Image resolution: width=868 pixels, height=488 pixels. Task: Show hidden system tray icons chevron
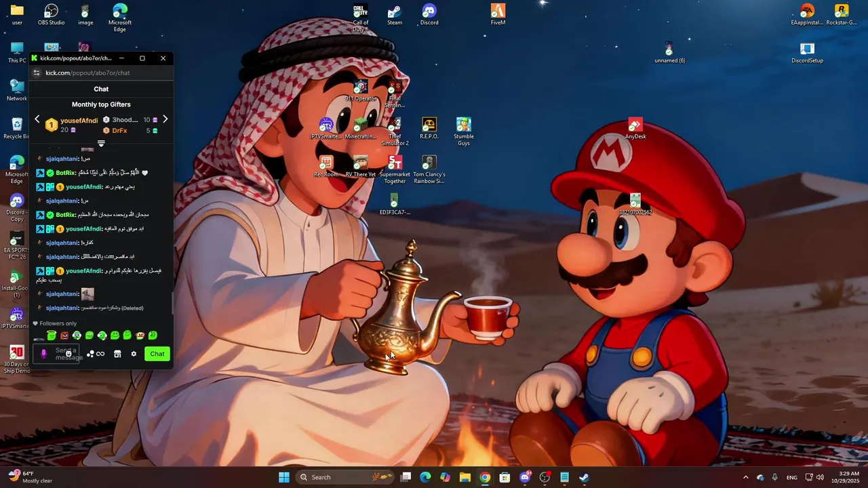click(x=745, y=477)
